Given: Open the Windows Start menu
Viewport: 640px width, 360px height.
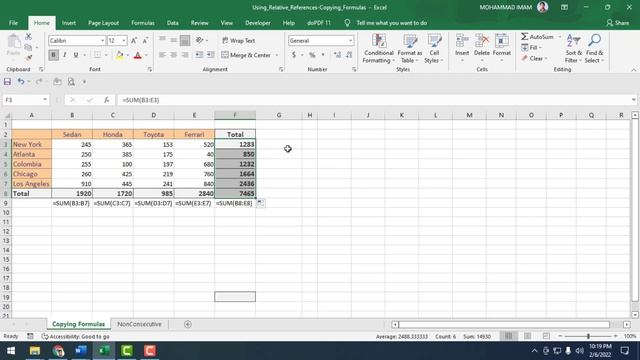Looking at the screenshot, I should pos(11,351).
